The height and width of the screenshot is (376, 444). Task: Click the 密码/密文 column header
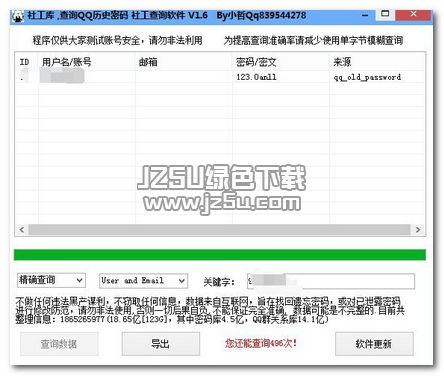click(x=281, y=62)
